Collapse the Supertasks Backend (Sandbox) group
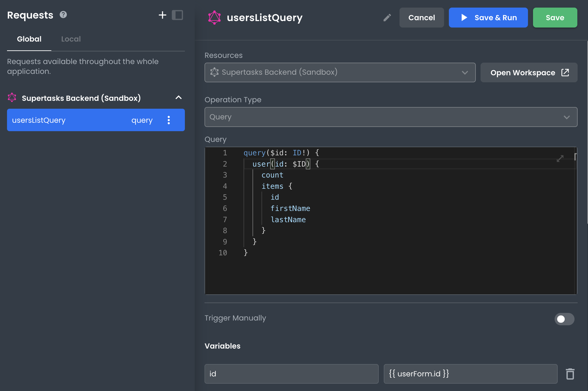The height and width of the screenshot is (391, 588). [x=178, y=98]
